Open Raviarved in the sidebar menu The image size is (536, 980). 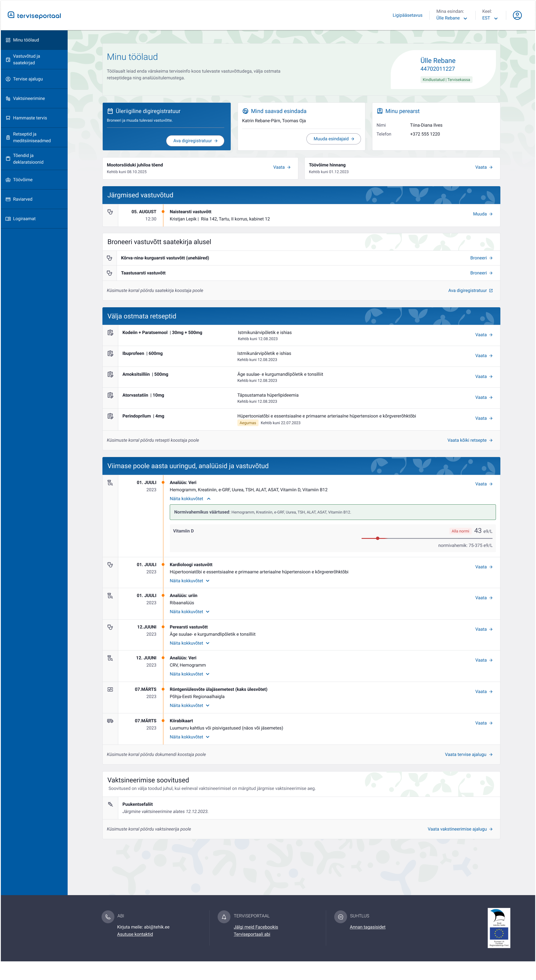coord(23,199)
